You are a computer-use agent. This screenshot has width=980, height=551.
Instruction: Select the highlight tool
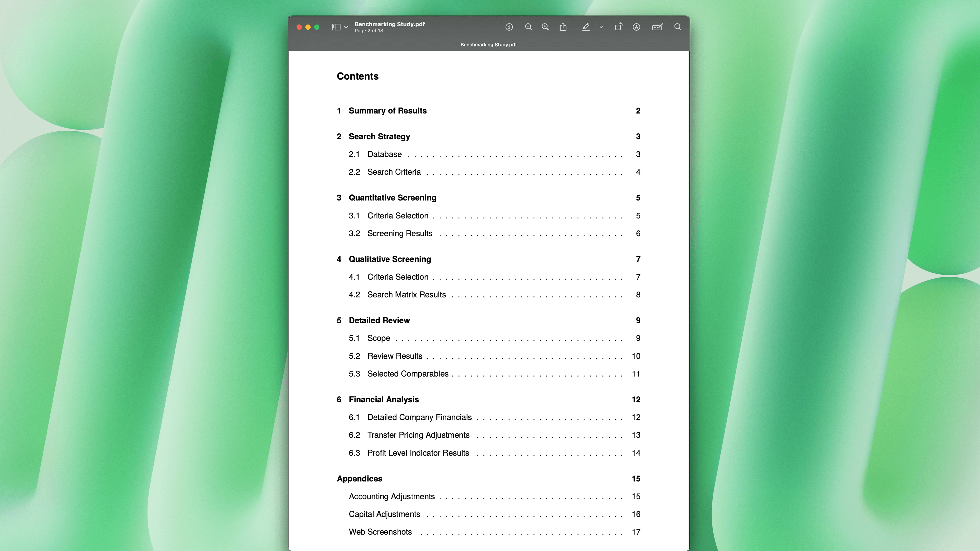pyautogui.click(x=586, y=27)
